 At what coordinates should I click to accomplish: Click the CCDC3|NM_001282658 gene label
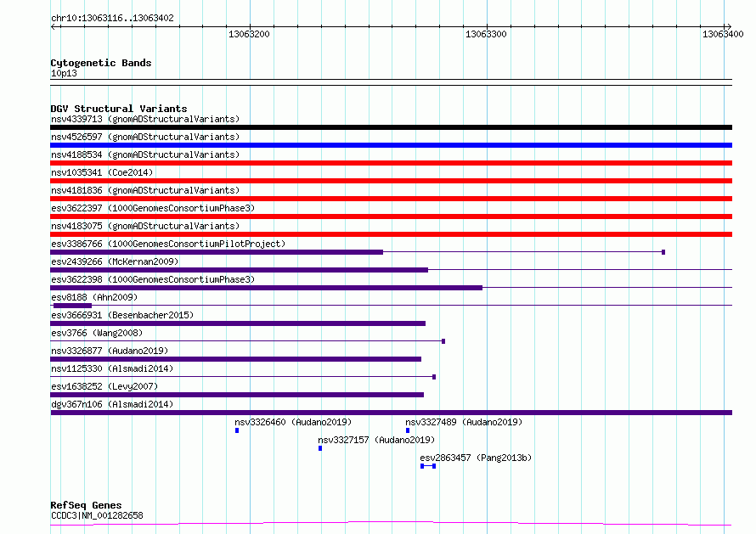point(97,515)
